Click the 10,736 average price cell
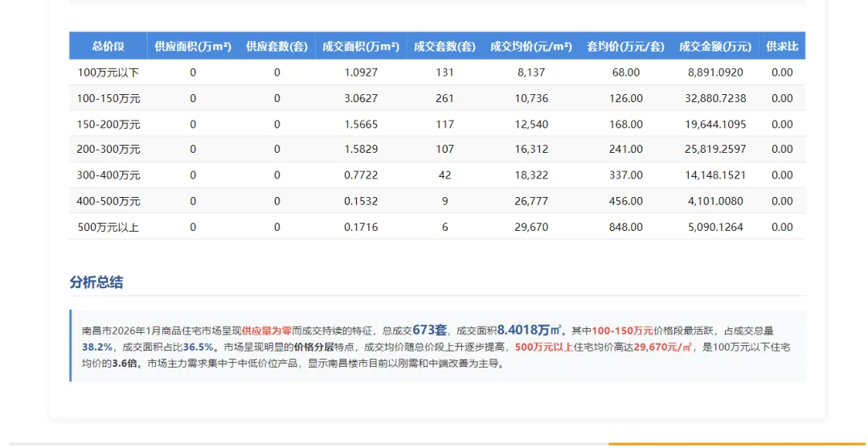 point(531,99)
